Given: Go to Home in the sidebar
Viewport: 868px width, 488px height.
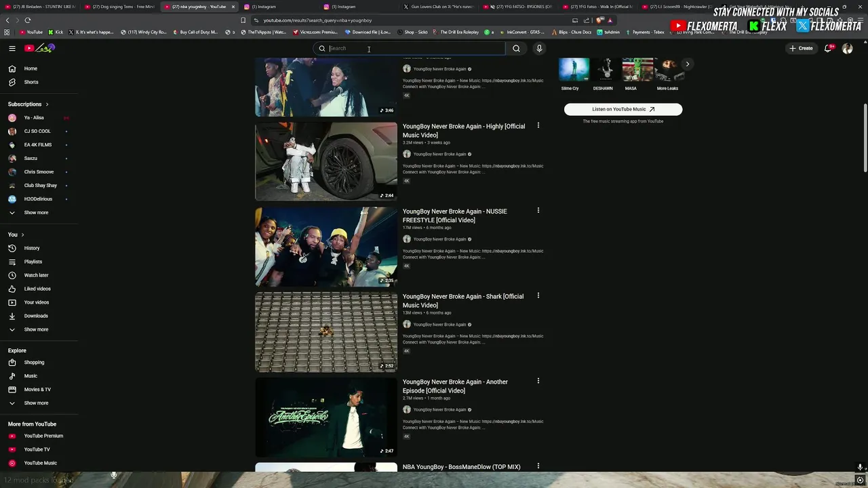Looking at the screenshot, I should pyautogui.click(x=39, y=68).
